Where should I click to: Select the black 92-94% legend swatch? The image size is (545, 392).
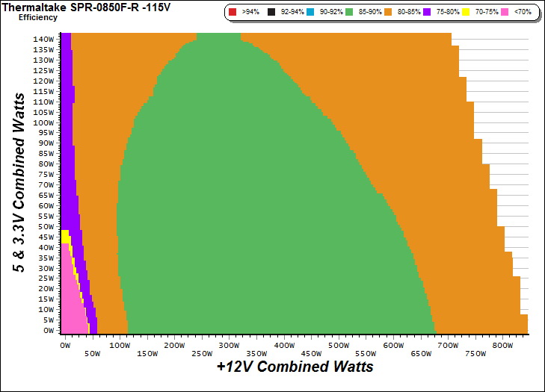271,13
